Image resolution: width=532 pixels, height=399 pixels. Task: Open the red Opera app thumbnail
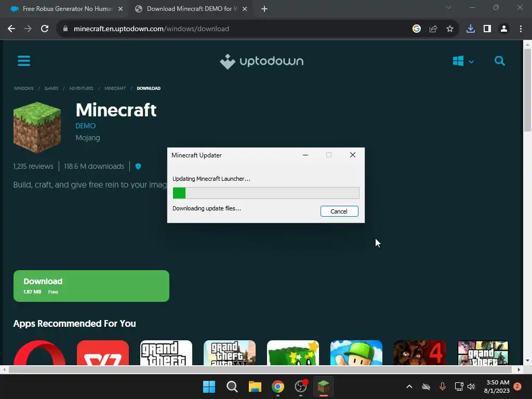[x=39, y=353]
